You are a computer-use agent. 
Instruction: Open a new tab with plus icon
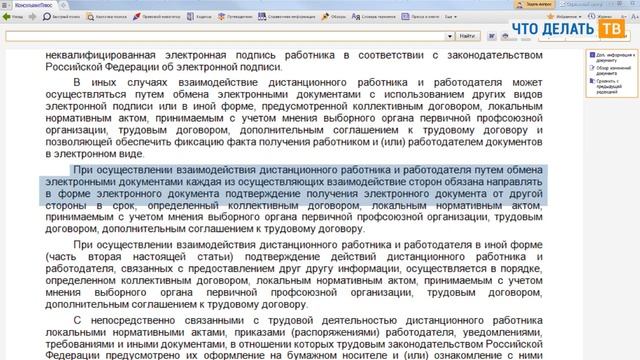pyautogui.click(x=63, y=5)
